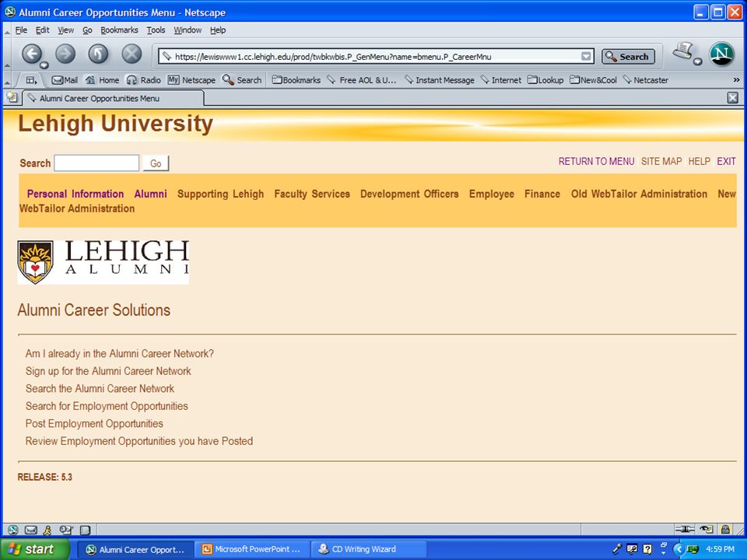Viewport: 747px width, 560px height.
Task: Select the Alumni Career Opportunities Menu tab
Action: point(114,98)
